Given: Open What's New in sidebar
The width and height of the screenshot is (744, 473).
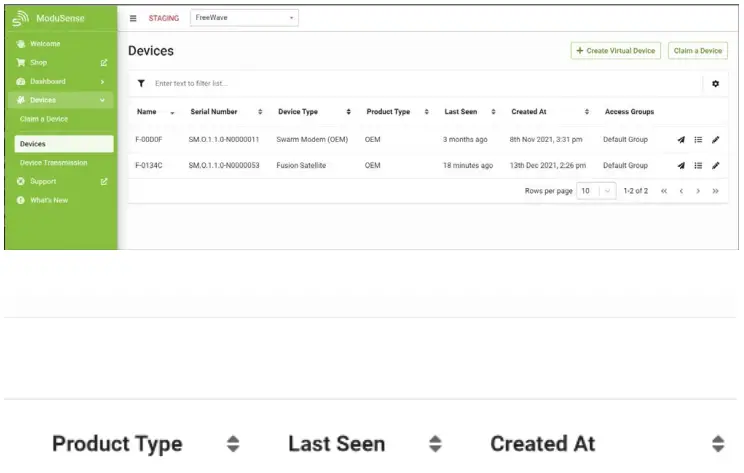Looking at the screenshot, I should click(49, 200).
